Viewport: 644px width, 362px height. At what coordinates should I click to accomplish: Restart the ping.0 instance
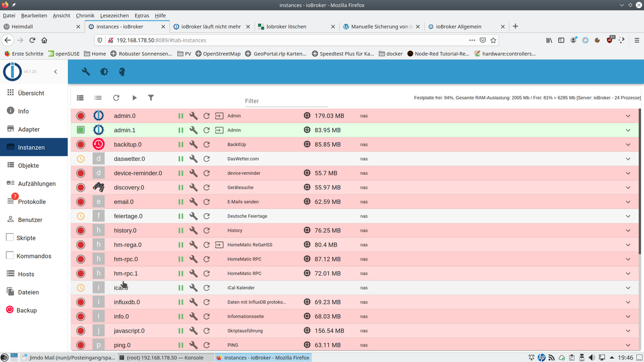(207, 345)
